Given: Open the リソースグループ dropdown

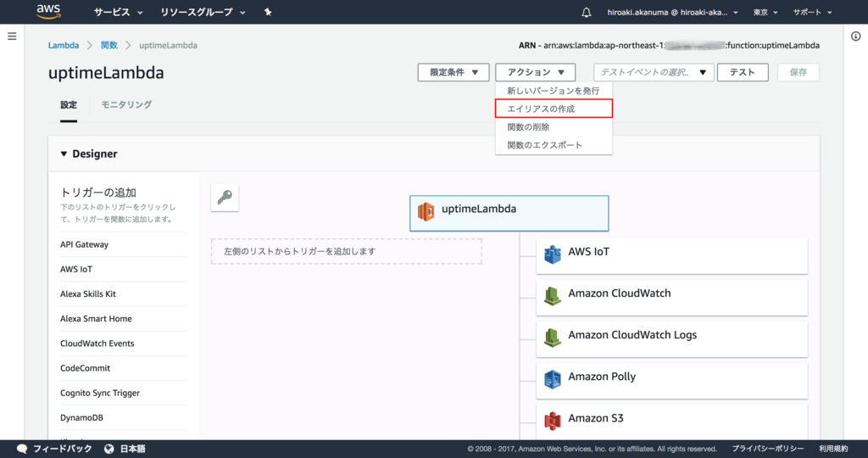Looking at the screenshot, I should point(203,12).
